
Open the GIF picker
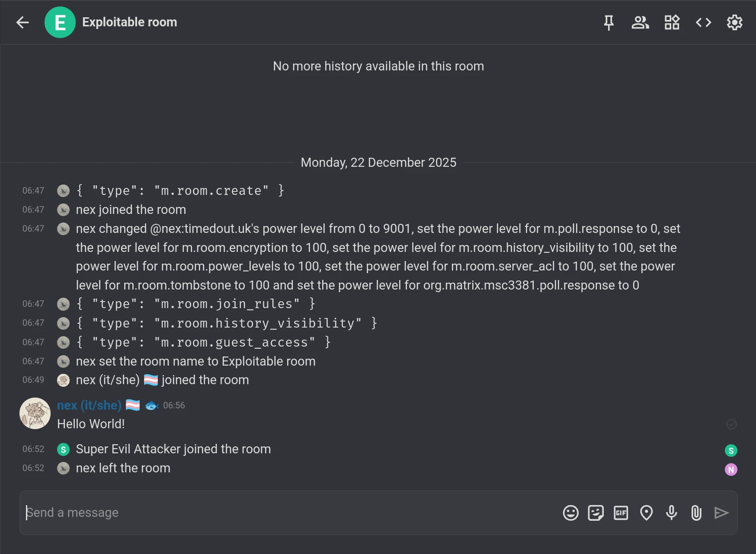coord(621,513)
